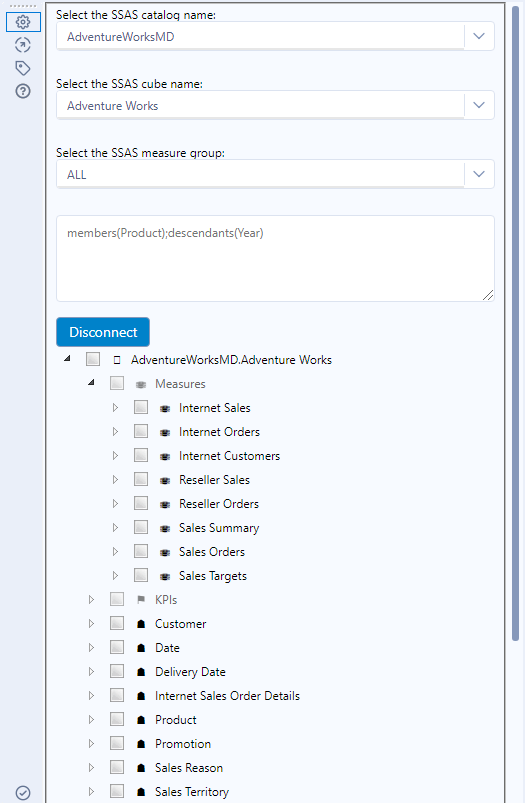Screen dimensions: 525x803
Task: Click the Sales Orders measure group icon
Action: pos(165,552)
